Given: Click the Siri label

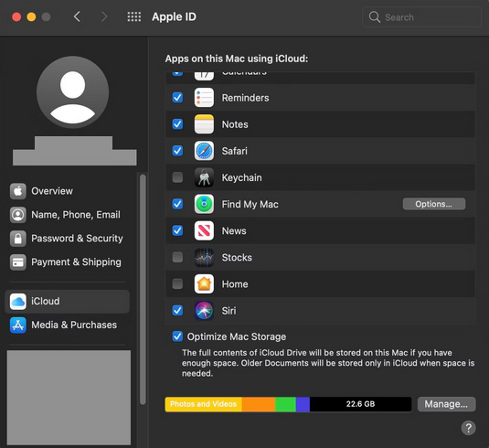Looking at the screenshot, I should pyautogui.click(x=229, y=311).
